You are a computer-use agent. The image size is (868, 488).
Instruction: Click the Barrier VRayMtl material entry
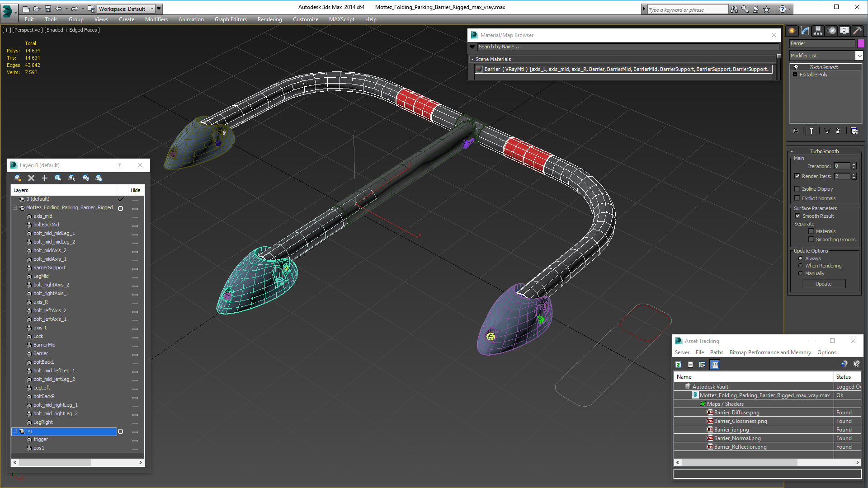[x=623, y=69]
